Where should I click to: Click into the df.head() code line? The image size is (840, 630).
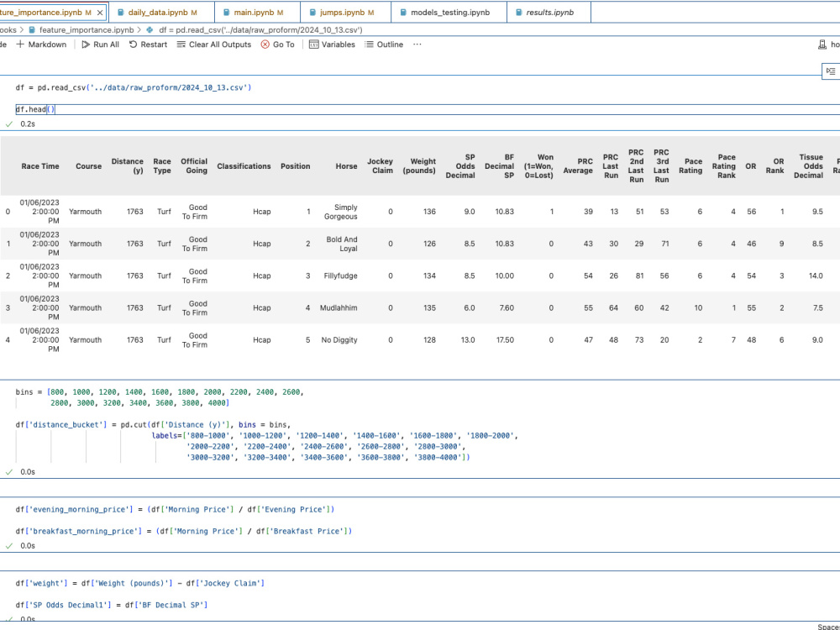[35, 109]
